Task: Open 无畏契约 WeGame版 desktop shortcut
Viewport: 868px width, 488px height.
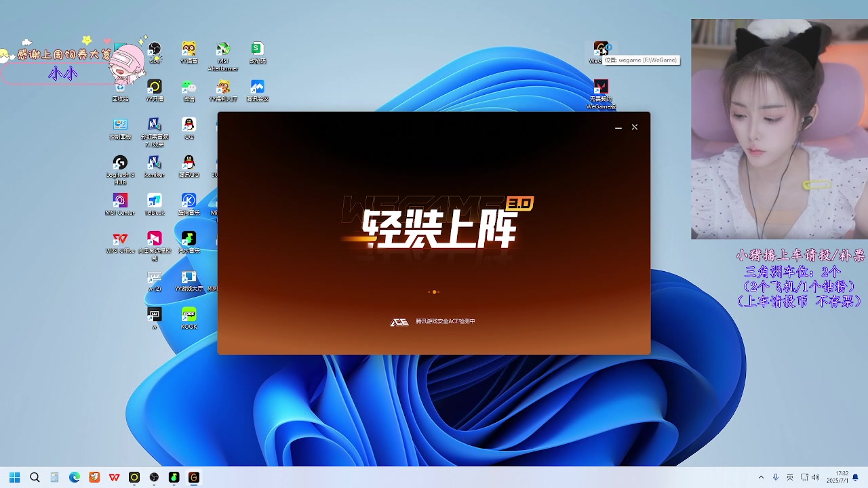Action: [601, 94]
